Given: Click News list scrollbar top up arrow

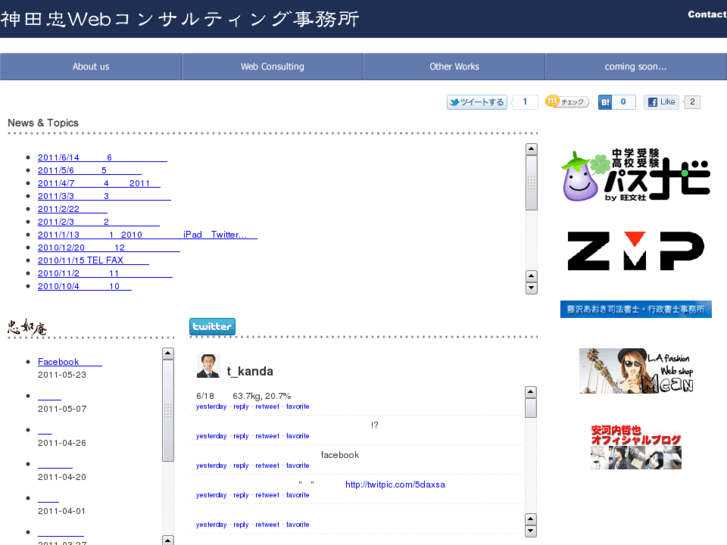Looking at the screenshot, I should pyautogui.click(x=531, y=149).
